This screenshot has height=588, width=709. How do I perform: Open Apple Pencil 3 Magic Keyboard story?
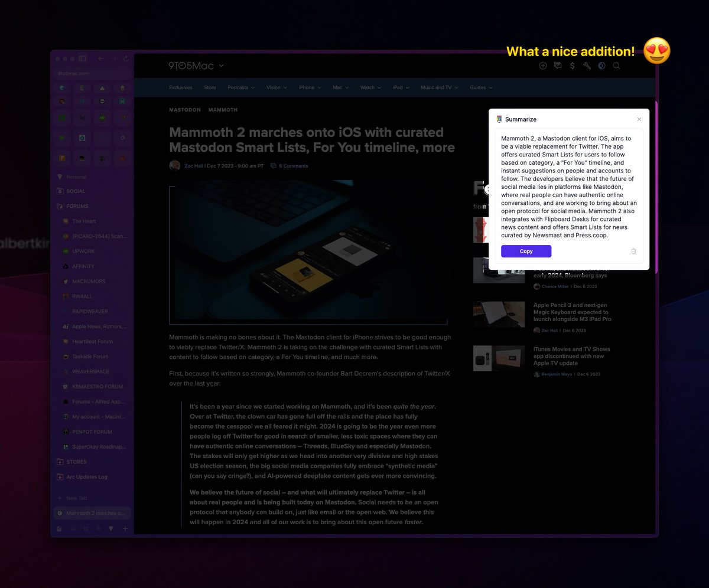click(x=572, y=312)
